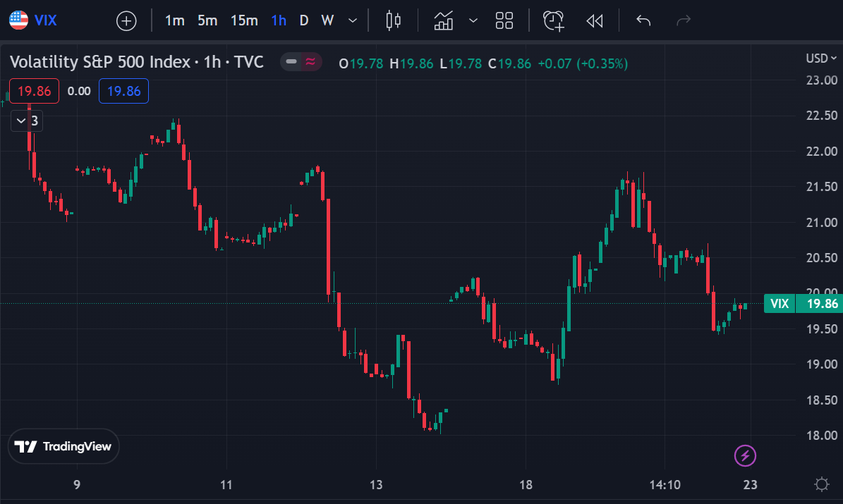Click the +0.07 (+0.35%) change value

point(583,64)
